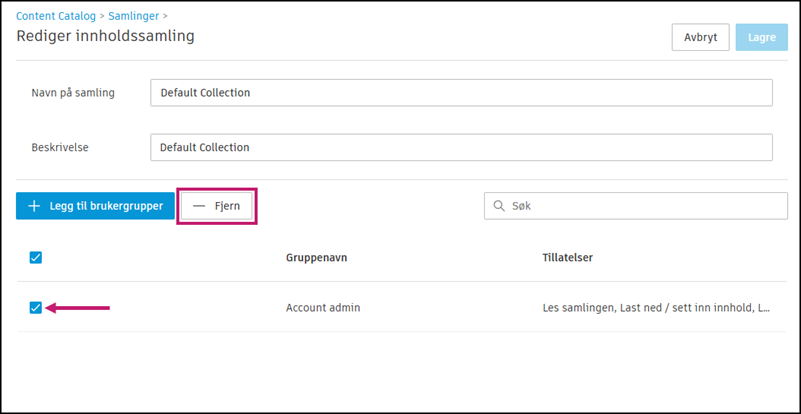
Task: Focus the Navn på samling field
Action: [x=461, y=93]
